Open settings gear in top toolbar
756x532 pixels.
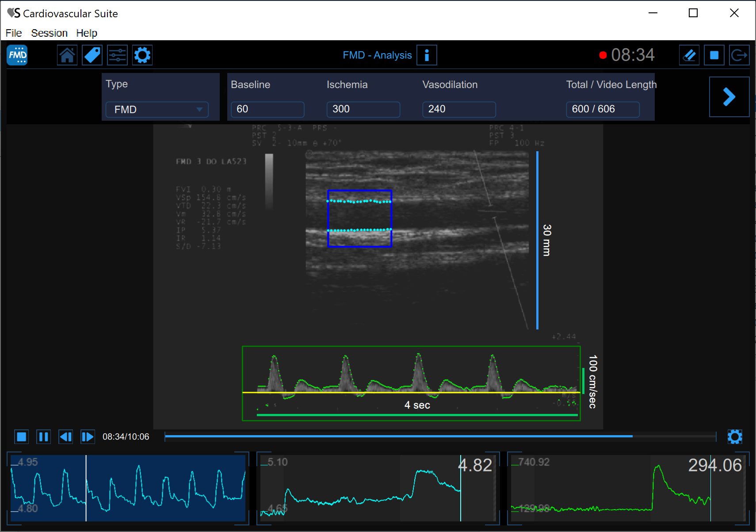142,55
